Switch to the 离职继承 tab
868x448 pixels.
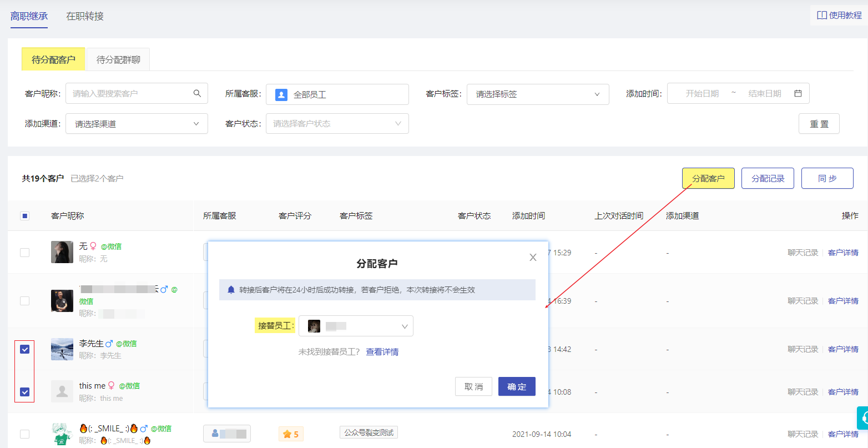click(x=29, y=16)
